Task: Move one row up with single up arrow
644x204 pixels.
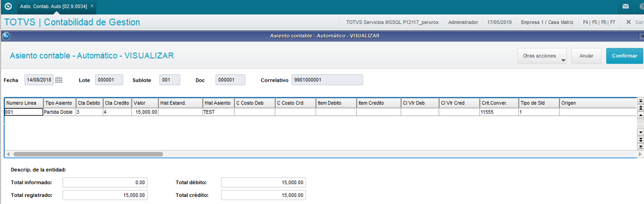Action: [x=641, y=114]
